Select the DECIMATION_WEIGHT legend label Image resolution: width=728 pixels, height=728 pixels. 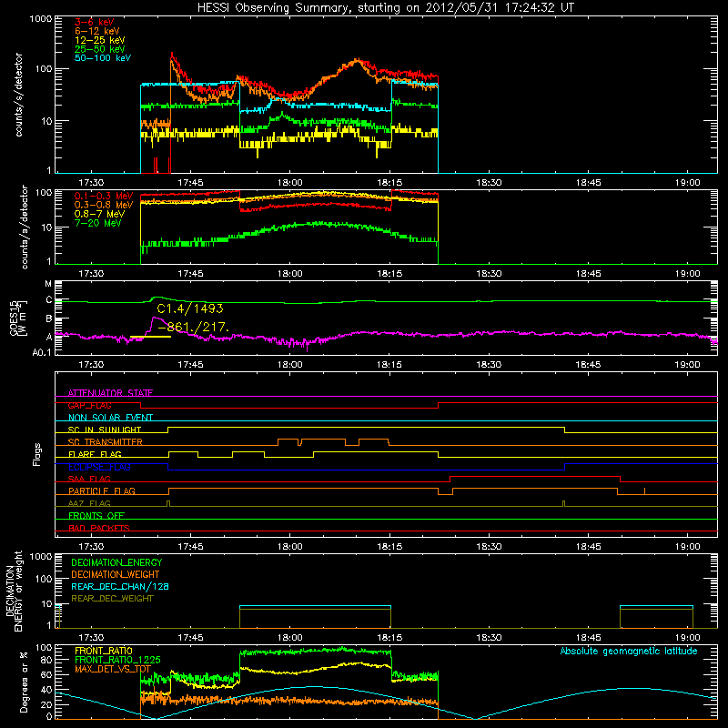pos(116,574)
